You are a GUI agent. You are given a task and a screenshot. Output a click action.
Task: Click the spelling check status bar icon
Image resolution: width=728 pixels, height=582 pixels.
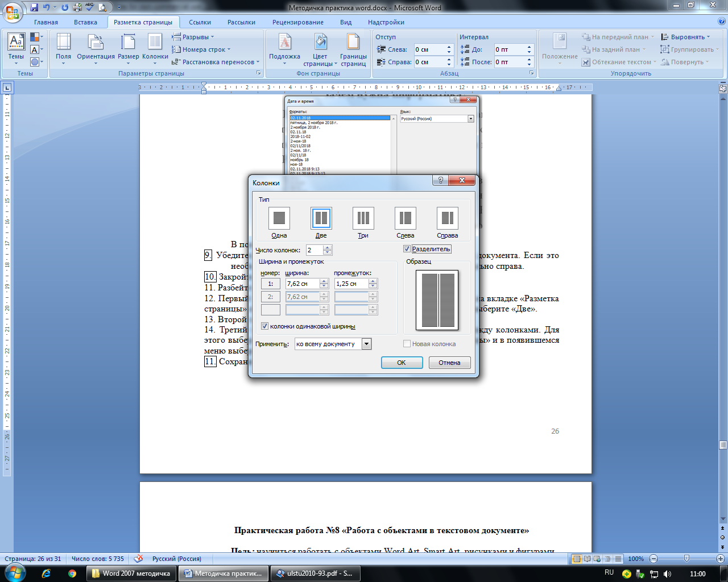pyautogui.click(x=138, y=558)
